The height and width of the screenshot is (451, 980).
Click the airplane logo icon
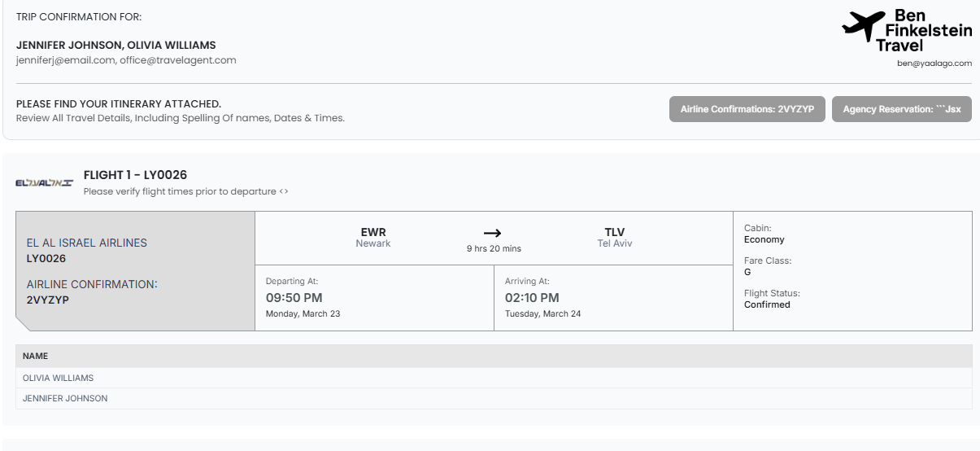click(863, 27)
